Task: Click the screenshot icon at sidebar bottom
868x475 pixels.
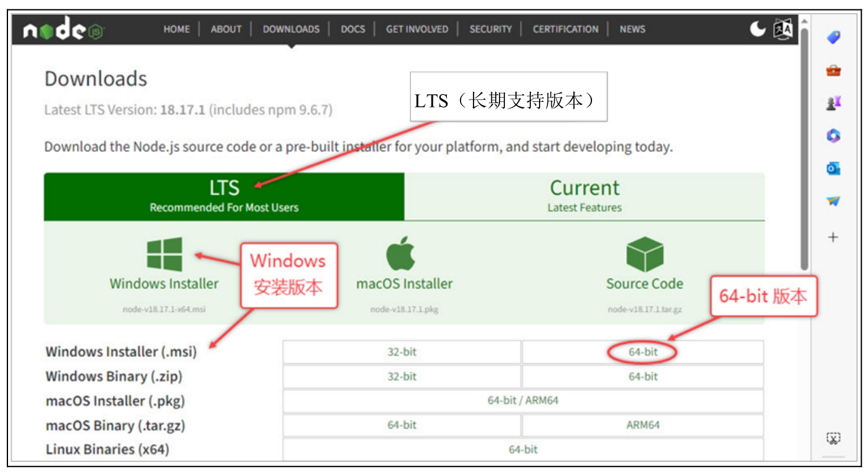Action: click(833, 439)
